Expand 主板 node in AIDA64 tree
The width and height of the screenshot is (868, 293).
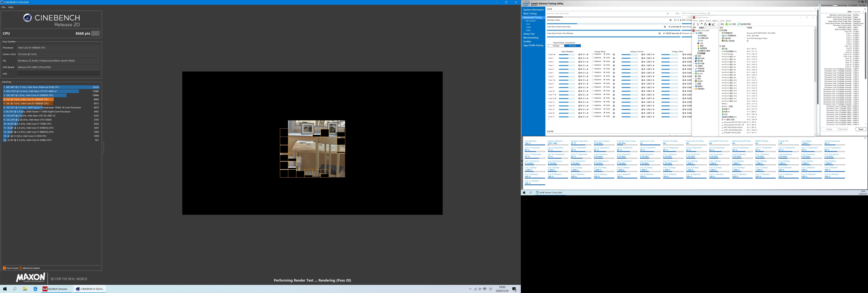693,56
